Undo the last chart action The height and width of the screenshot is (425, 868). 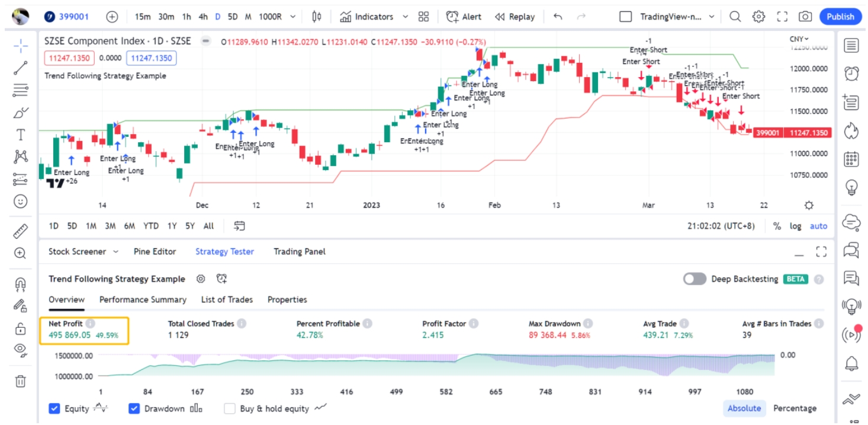[x=558, y=17]
